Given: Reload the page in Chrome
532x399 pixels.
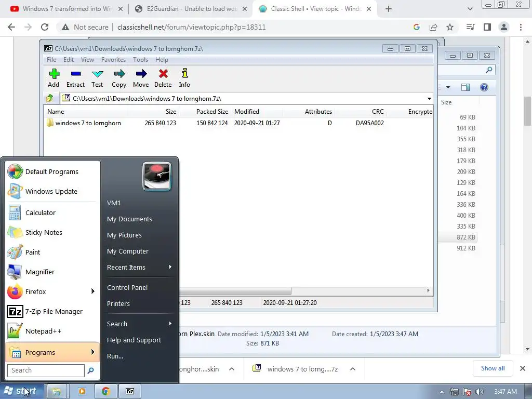Looking at the screenshot, I should pyautogui.click(x=45, y=27).
